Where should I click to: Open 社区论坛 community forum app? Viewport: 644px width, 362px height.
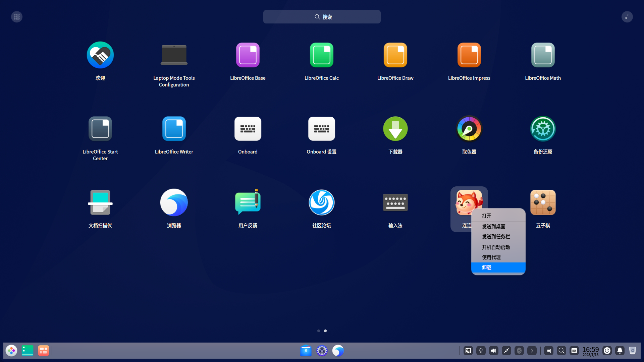tap(321, 203)
